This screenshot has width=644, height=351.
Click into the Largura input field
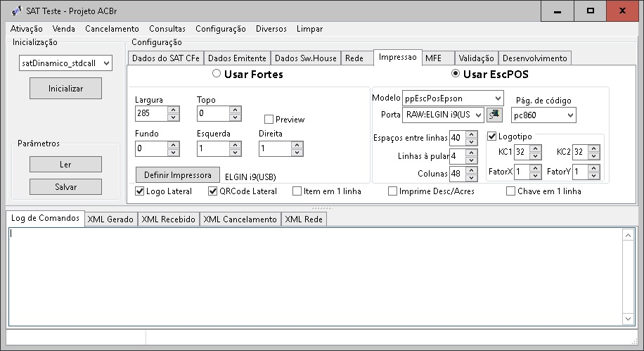[151, 113]
